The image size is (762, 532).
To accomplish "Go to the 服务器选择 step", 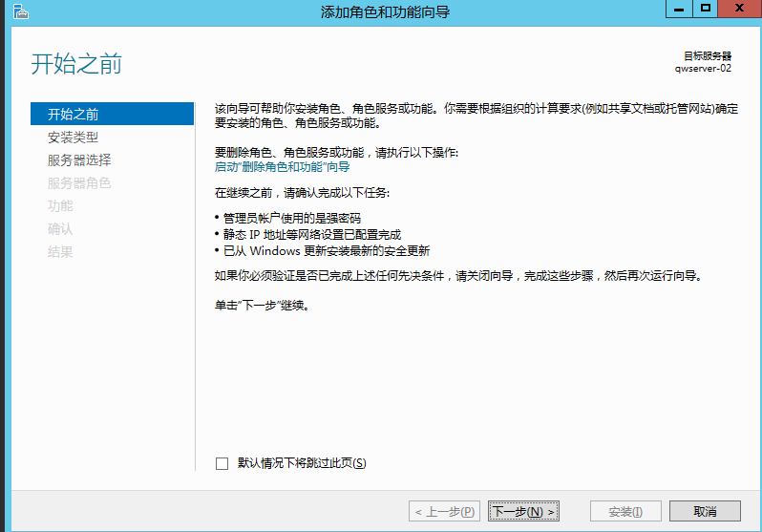I will coord(79,160).
